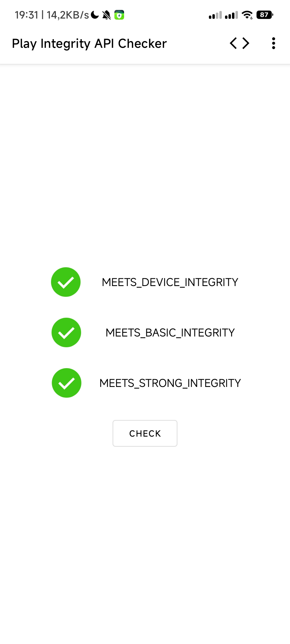Tap the 14,2KB/s network speed indicator
Image resolution: width=290 pixels, height=644 pixels.
(68, 15)
